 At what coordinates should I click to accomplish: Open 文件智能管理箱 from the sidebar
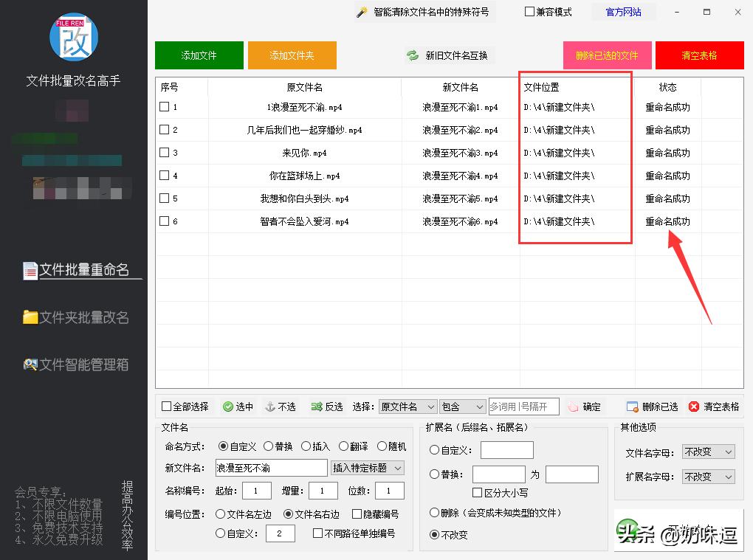coord(76,364)
